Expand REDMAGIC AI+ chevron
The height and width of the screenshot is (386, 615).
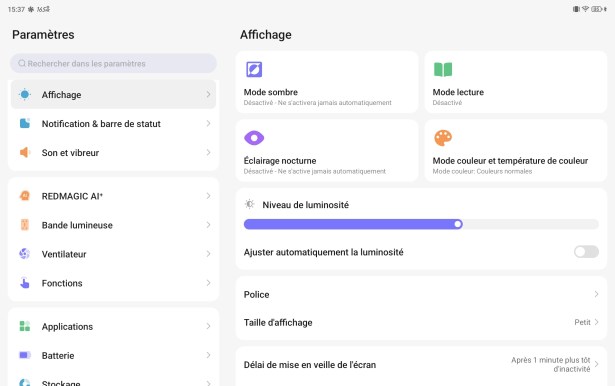pyautogui.click(x=208, y=196)
